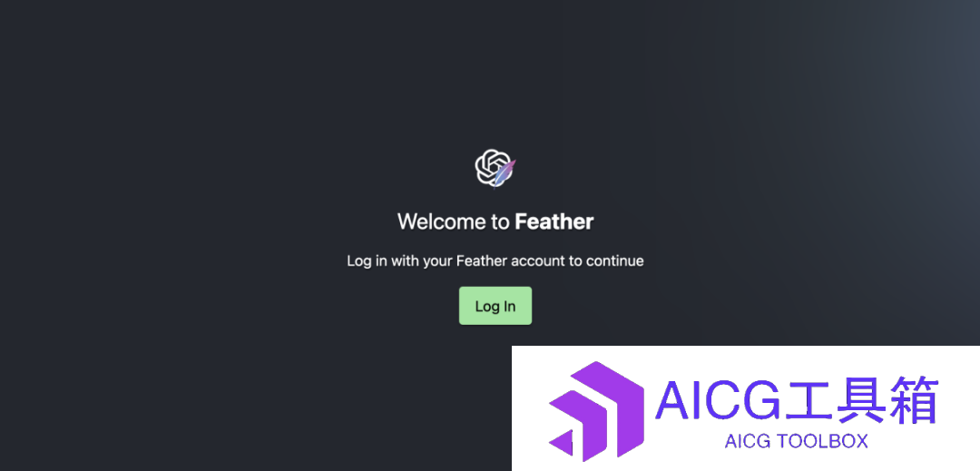Click the purple feather quill in the logo
980x471 pixels.
tap(505, 173)
